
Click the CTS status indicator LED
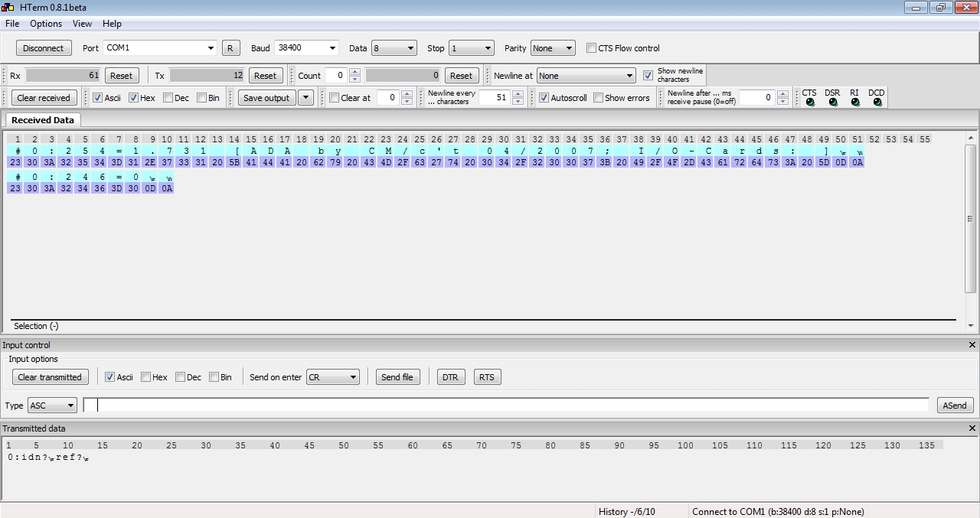810,103
